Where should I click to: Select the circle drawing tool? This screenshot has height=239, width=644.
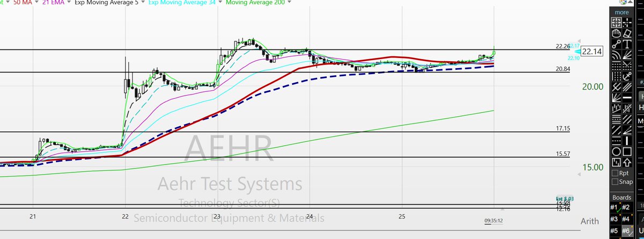pos(616,151)
